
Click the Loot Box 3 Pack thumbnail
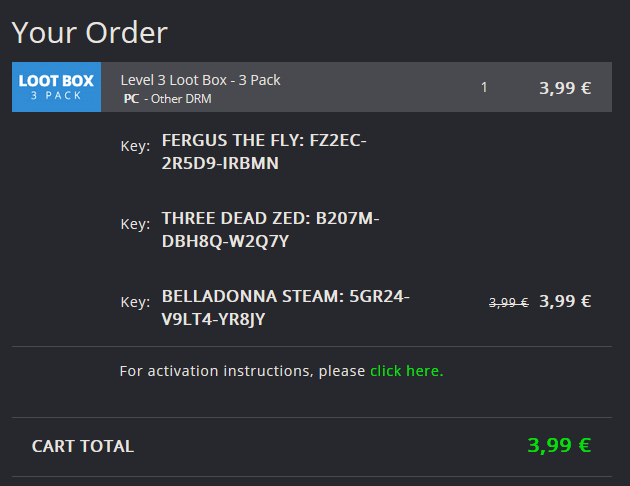[56, 87]
